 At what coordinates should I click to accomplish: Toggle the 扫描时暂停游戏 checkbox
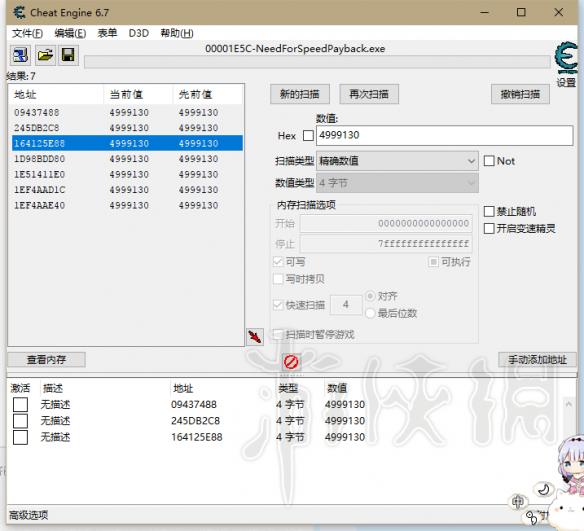click(x=278, y=334)
